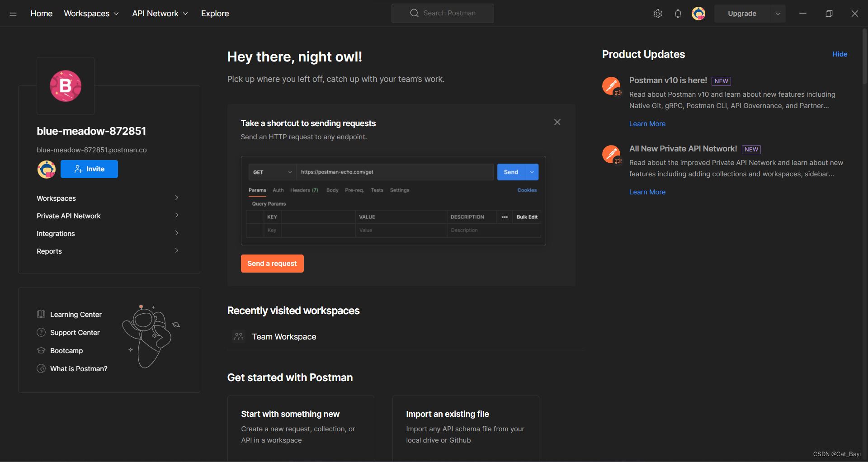The height and width of the screenshot is (462, 868).
Task: Select the Pre-req. tab in preview
Action: [x=354, y=190]
